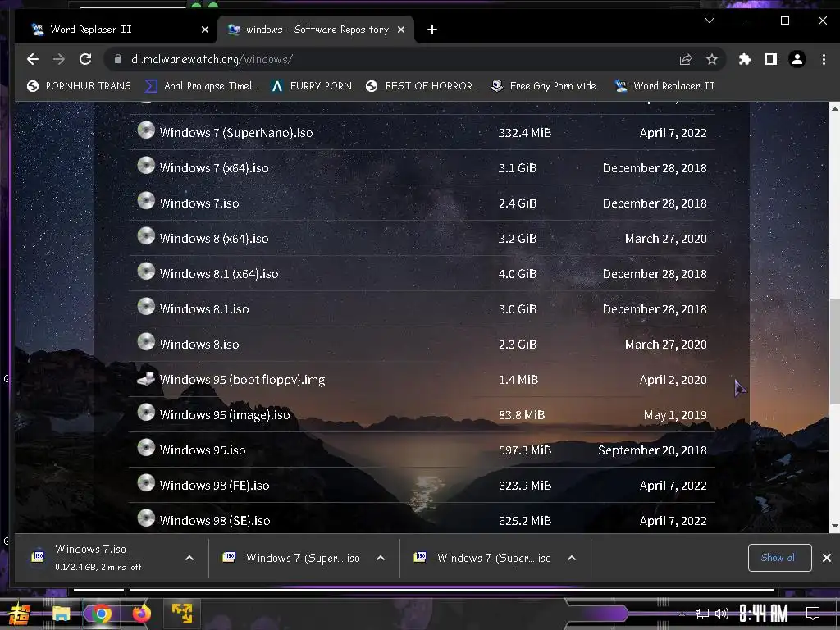Download Windows 98 (FE).iso

pyautogui.click(x=214, y=486)
